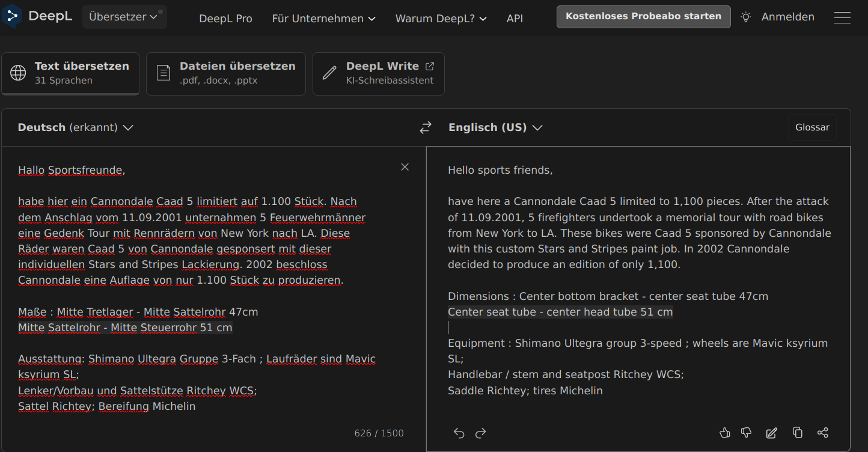Open the Übersetzer product dropdown
This screenshot has height=452, width=868.
(124, 17)
